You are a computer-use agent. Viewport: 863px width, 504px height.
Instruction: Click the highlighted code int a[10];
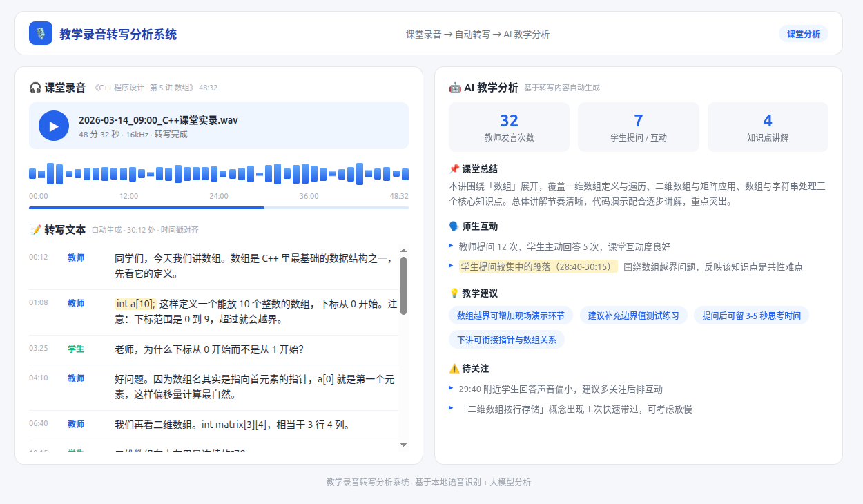[x=136, y=304]
